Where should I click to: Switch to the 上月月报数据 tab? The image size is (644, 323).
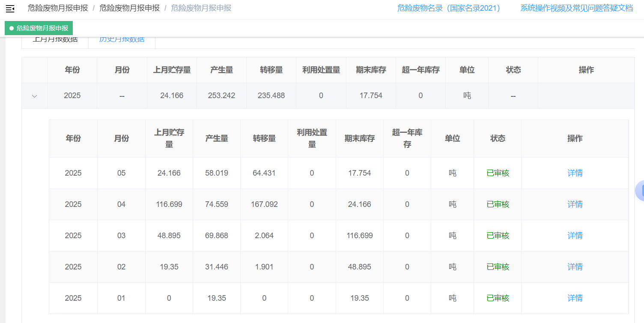[55, 40]
